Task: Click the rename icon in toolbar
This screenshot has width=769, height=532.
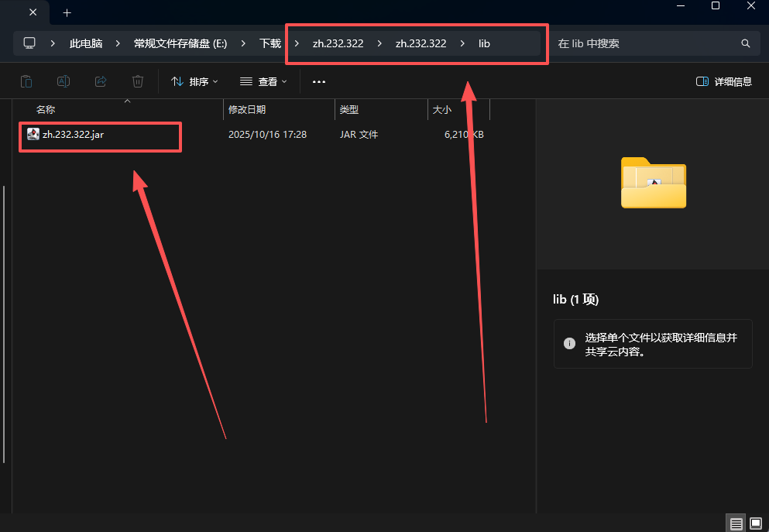Action: (64, 81)
